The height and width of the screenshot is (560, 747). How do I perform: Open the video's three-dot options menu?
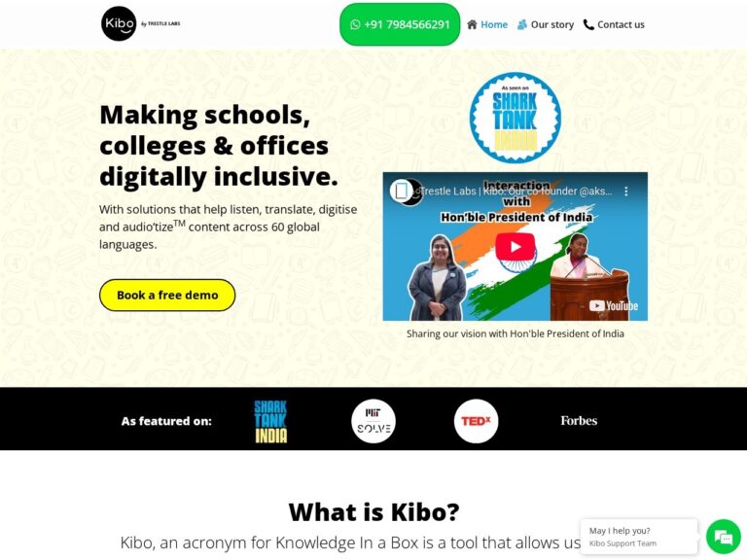tap(626, 192)
